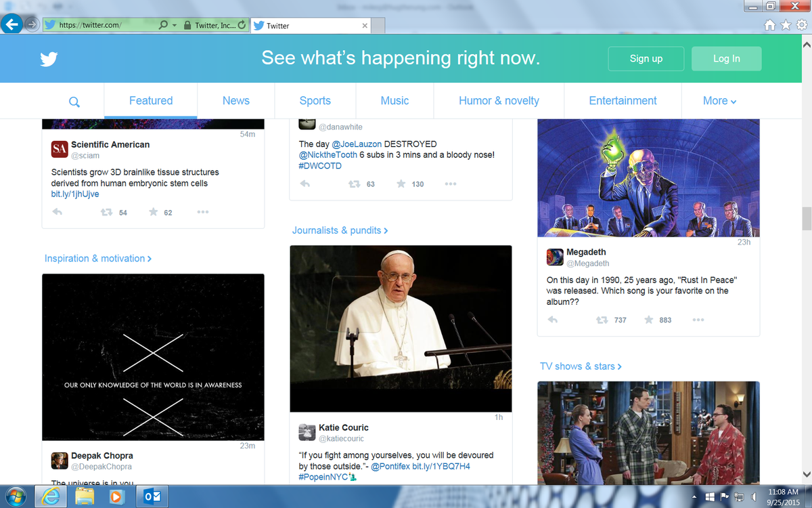Open the Entertainment tab
Viewport: 812px width, 508px height.
(x=623, y=101)
